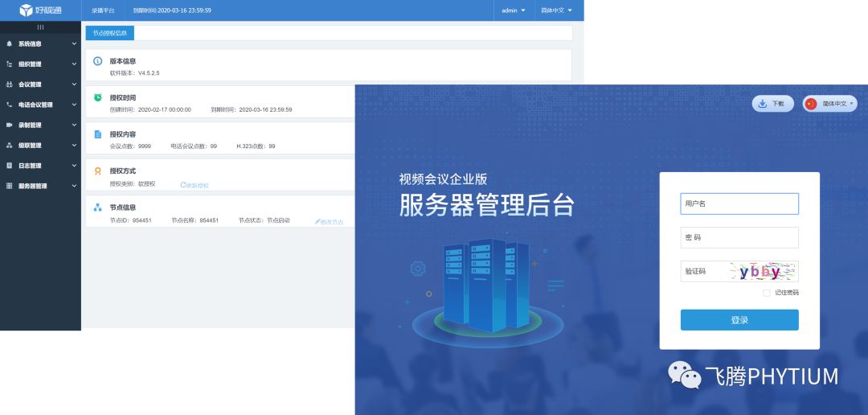Image resolution: width=868 pixels, height=415 pixels.
Task: Click the H.323点数 99 text
Action: click(x=256, y=146)
